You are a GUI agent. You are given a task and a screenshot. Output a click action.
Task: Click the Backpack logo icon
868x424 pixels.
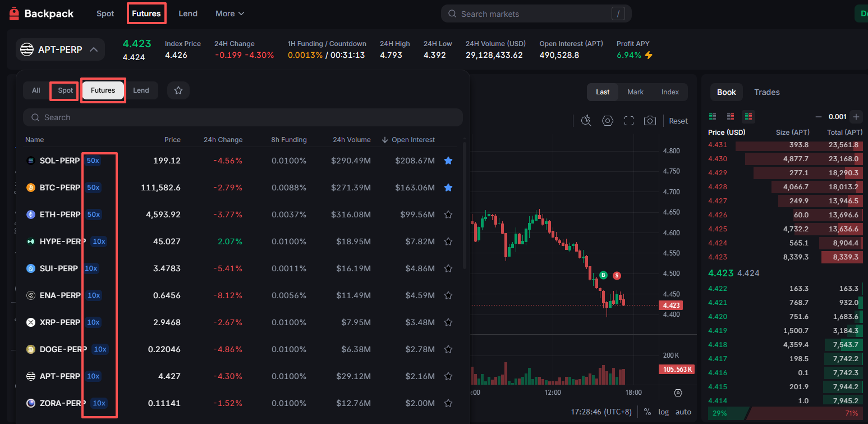(14, 13)
